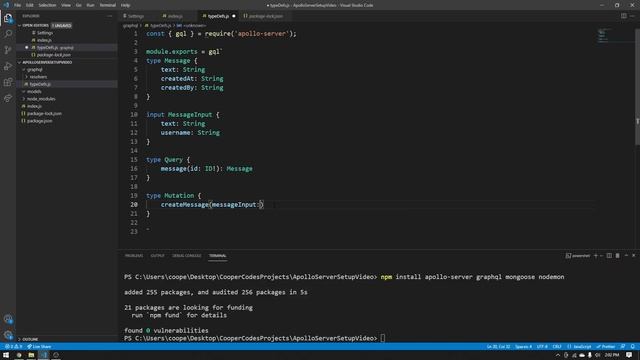Expand the models folder
The height and width of the screenshot is (360, 640).
[67, 91]
